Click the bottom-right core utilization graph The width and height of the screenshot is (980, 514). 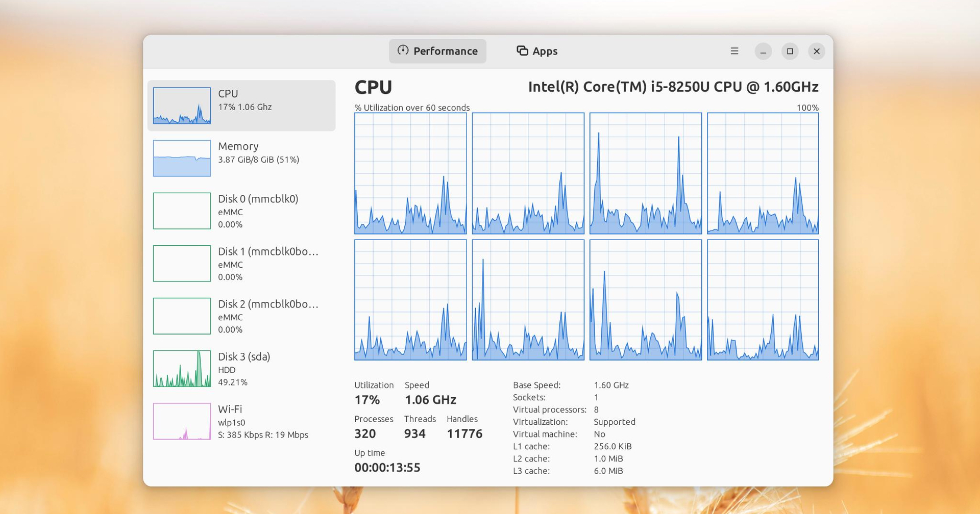click(763, 300)
